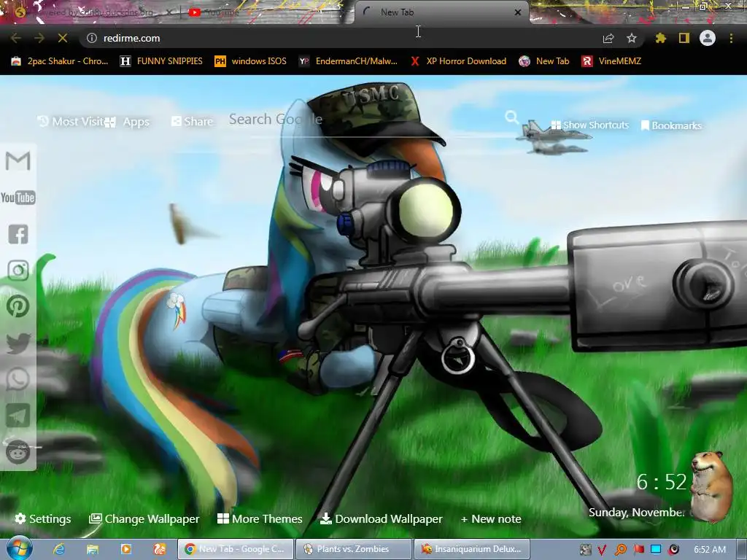Open More Themes
This screenshot has height=560, width=747.
[260, 518]
